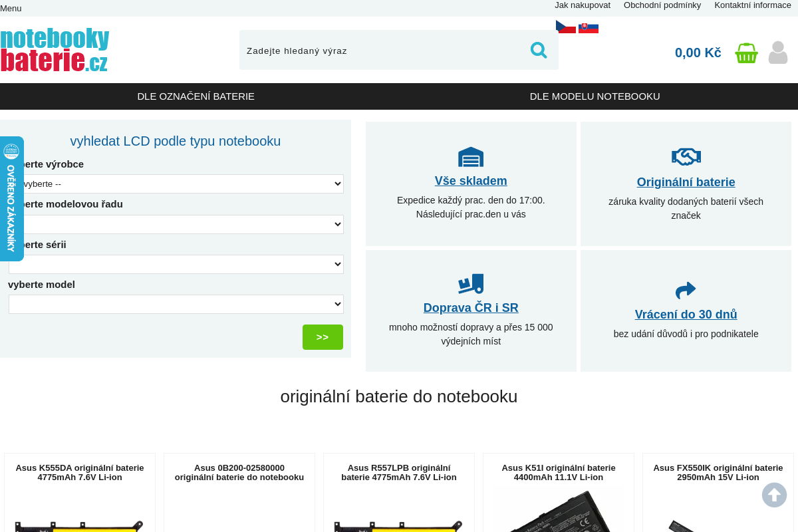Image resolution: width=798 pixels, height=532 pixels.
Task: Click the return arrow icon above Vrácení
Action: pyautogui.click(x=686, y=291)
